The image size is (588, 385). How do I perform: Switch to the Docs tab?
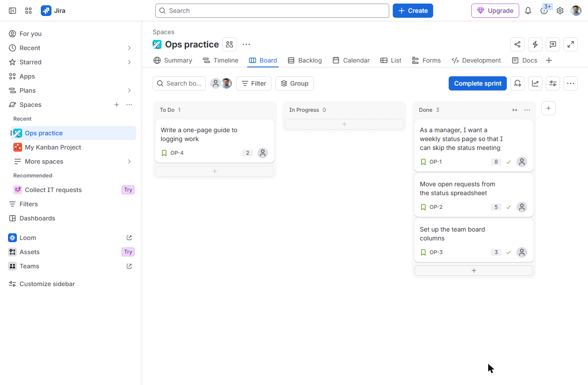pyautogui.click(x=525, y=60)
